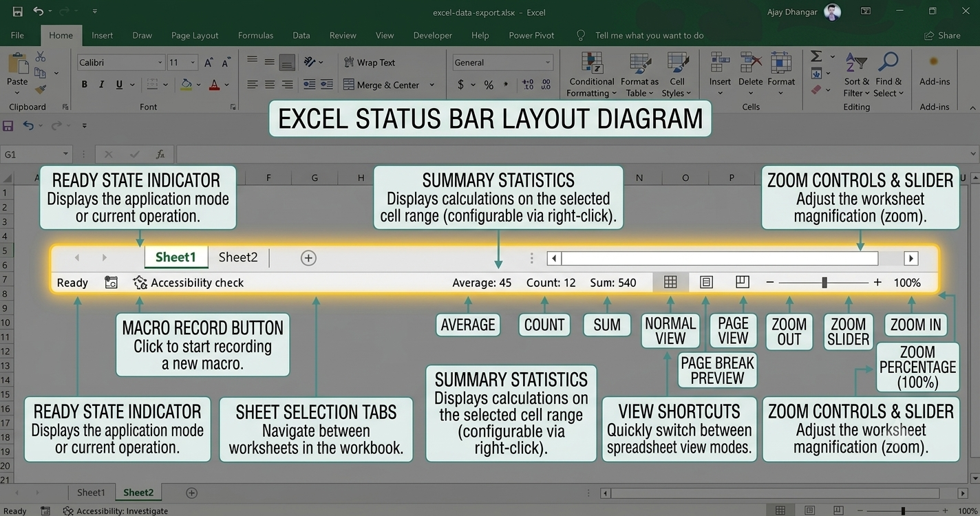
Task: Click the Count: 12 status value
Action: [551, 283]
